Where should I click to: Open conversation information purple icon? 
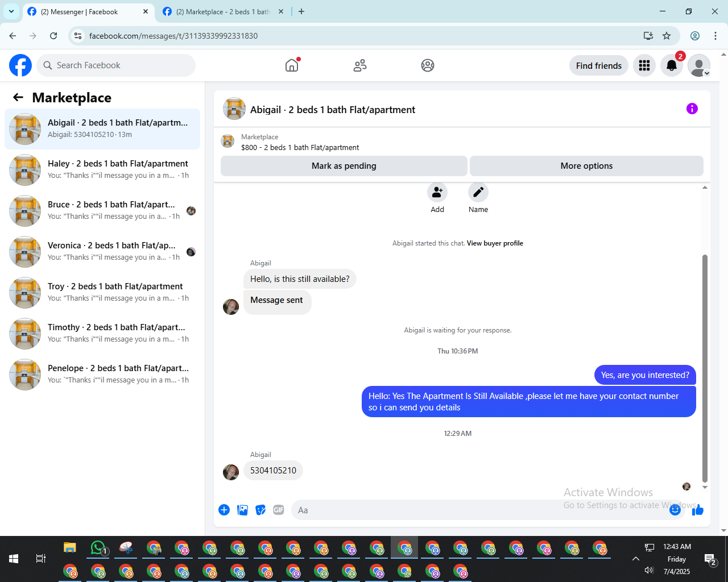click(692, 109)
